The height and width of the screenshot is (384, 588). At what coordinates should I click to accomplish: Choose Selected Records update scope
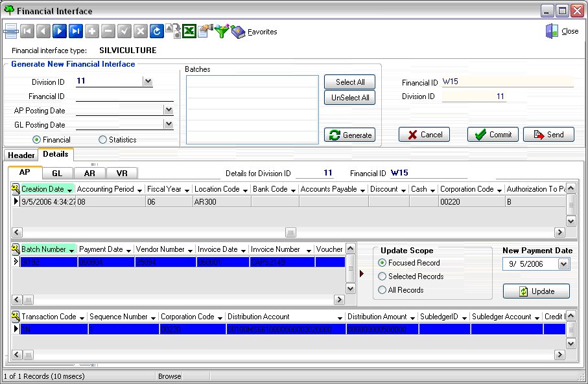(x=382, y=277)
